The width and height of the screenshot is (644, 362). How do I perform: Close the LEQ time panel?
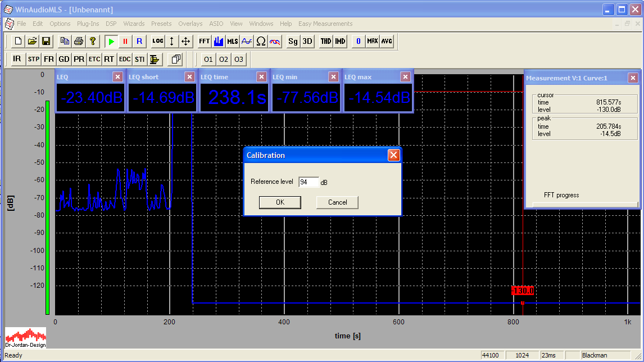261,77
